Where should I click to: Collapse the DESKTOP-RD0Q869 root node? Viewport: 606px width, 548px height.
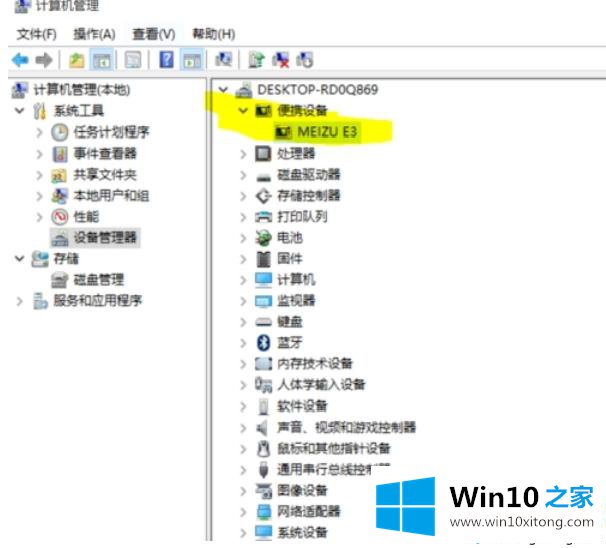223,90
